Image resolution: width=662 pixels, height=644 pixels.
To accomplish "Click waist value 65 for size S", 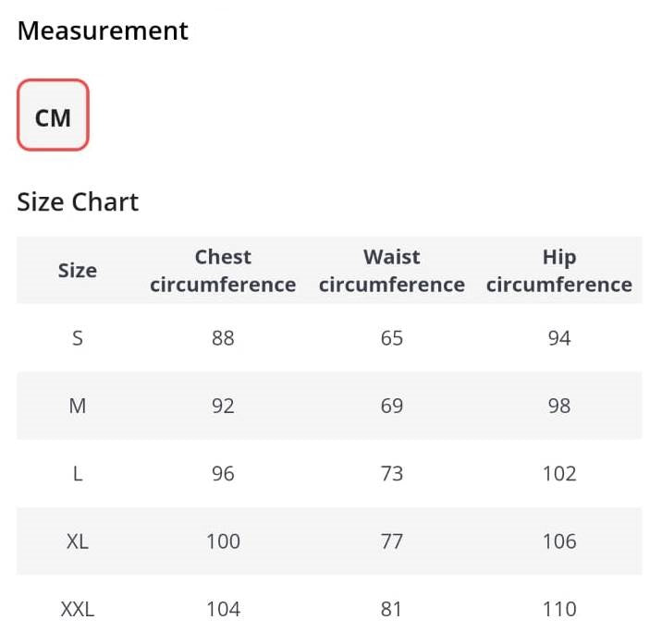I will pyautogui.click(x=392, y=338).
